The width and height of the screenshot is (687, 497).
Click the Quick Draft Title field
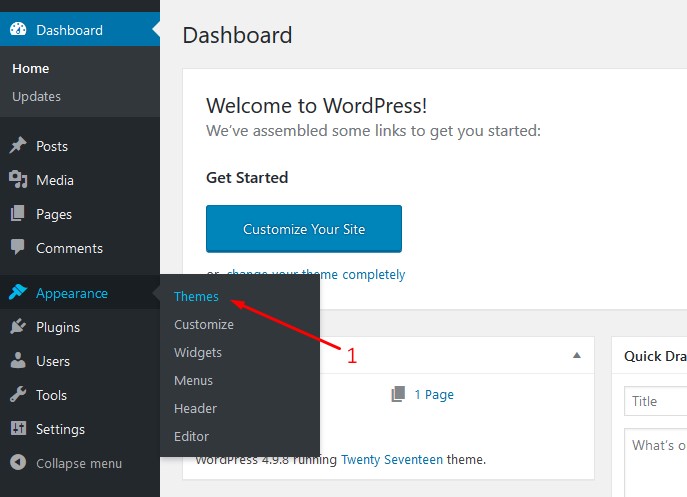click(x=655, y=401)
